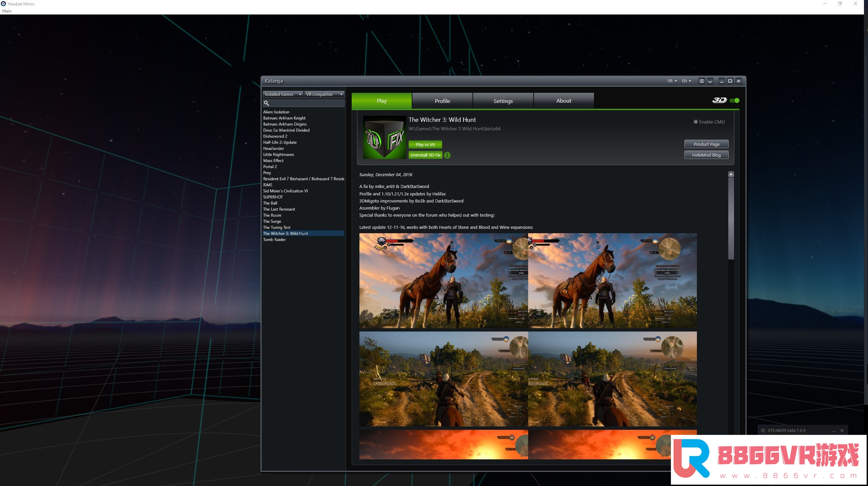The image size is (868, 486).
Task: Click the green info icon beside Uninstall 3D Fix
Action: [447, 155]
